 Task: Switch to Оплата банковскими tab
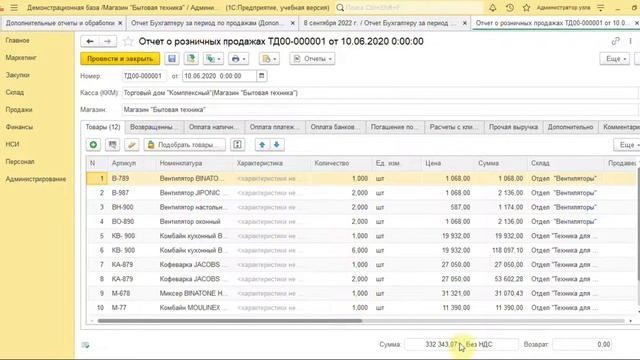pyautogui.click(x=336, y=127)
